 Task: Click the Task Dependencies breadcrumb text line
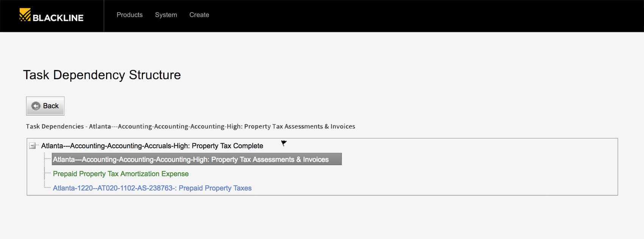point(191,127)
